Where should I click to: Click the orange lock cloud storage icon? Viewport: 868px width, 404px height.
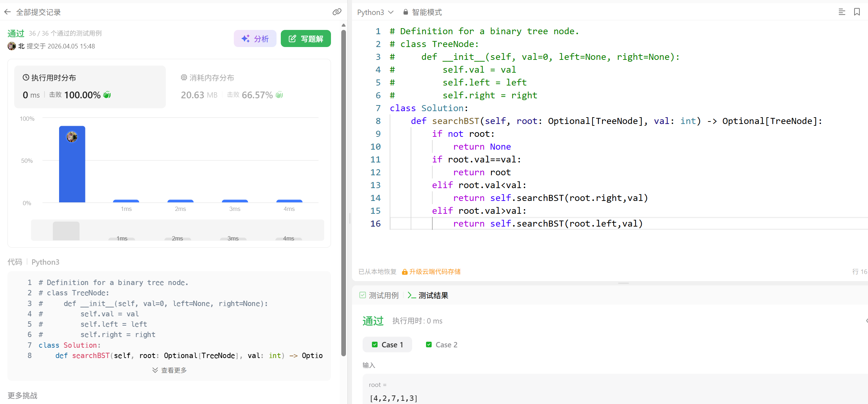[405, 272]
